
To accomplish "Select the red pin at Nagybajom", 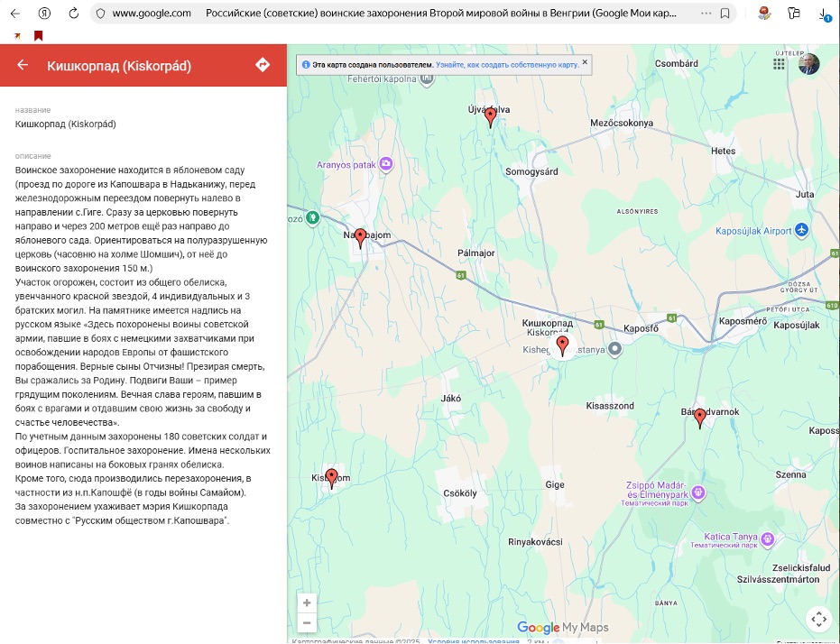I will click(360, 237).
